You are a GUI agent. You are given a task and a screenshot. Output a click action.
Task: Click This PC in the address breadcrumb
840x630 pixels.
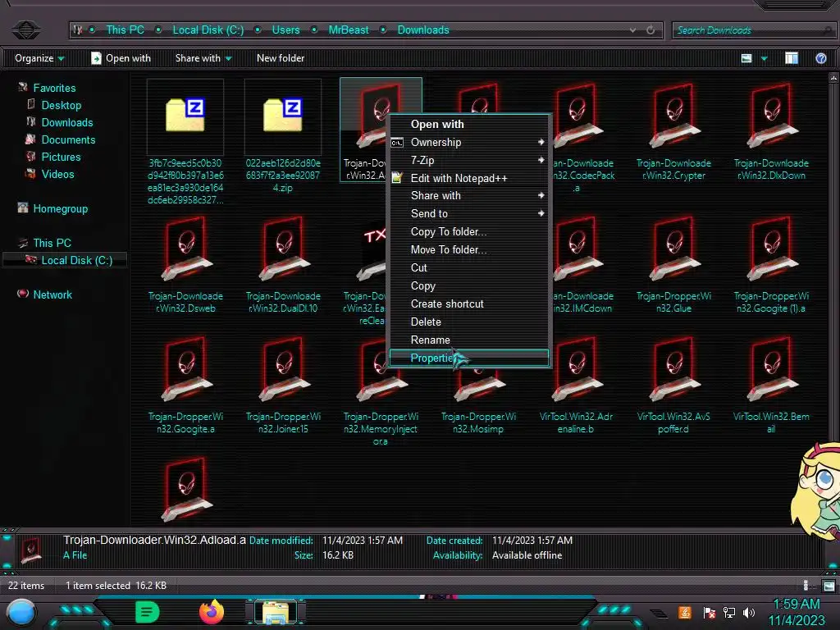pyautogui.click(x=125, y=30)
